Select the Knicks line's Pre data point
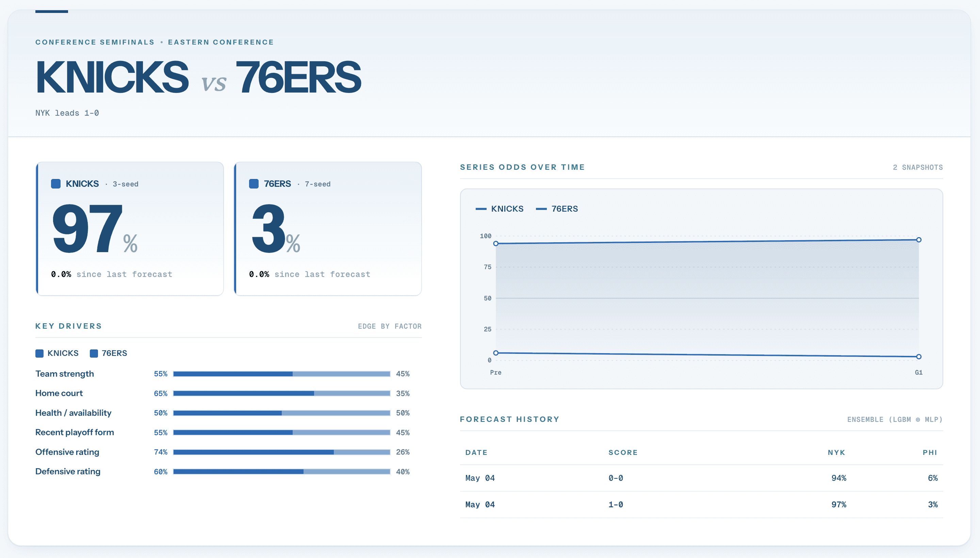Screen dimensions: 980x558 495,243
